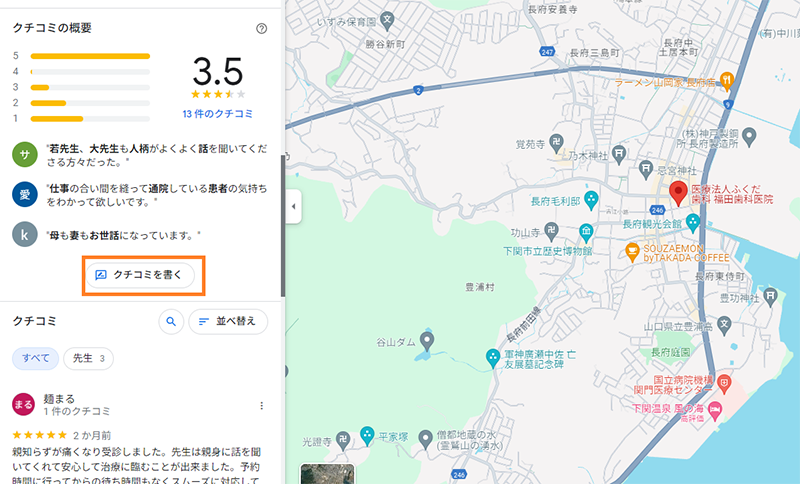
Task: Click 軍神廣瀬中佐亡友展墓記念碑 marker
Action: point(492,358)
